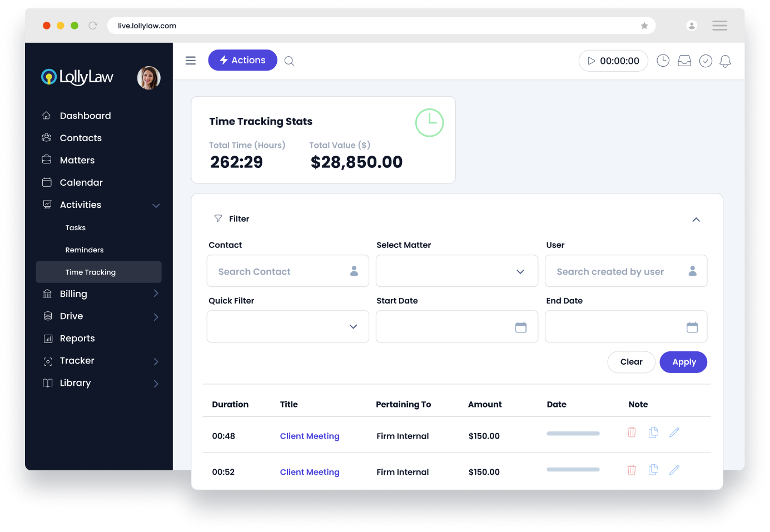The image size is (770, 532).
Task: Click the inbox tray icon in header
Action: coord(684,61)
